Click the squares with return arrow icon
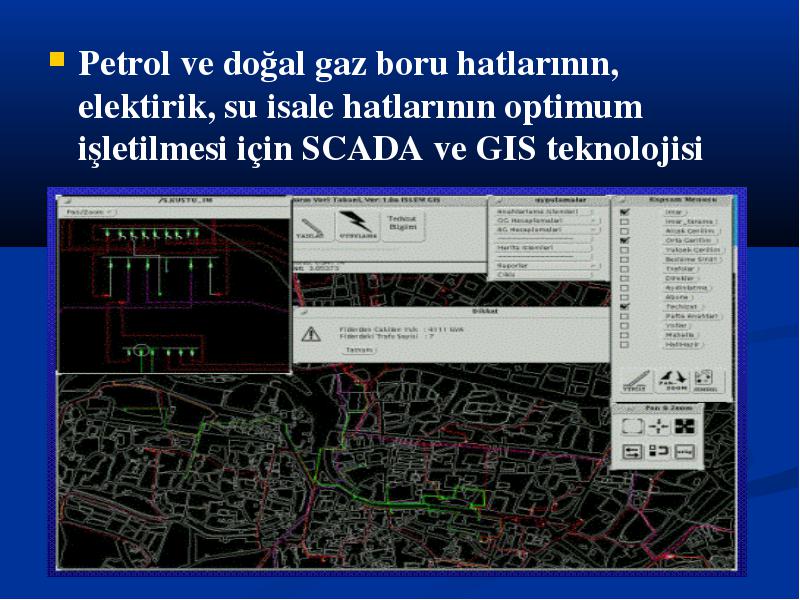The width and height of the screenshot is (800, 600). pyautogui.click(x=659, y=452)
